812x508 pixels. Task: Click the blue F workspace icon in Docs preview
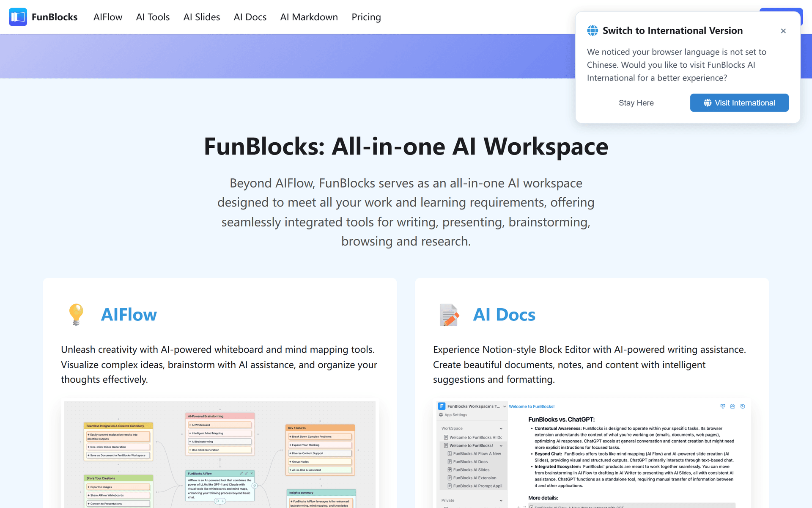[442, 406]
